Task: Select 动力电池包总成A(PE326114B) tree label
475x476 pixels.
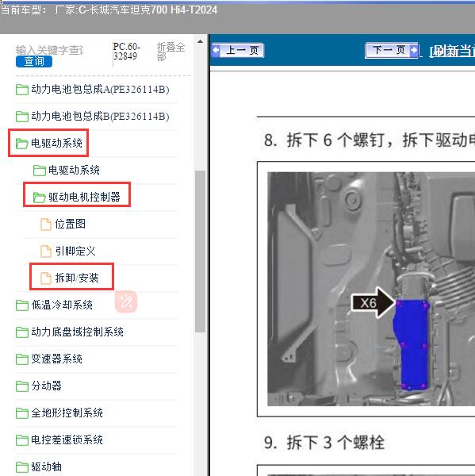Action: [x=100, y=89]
